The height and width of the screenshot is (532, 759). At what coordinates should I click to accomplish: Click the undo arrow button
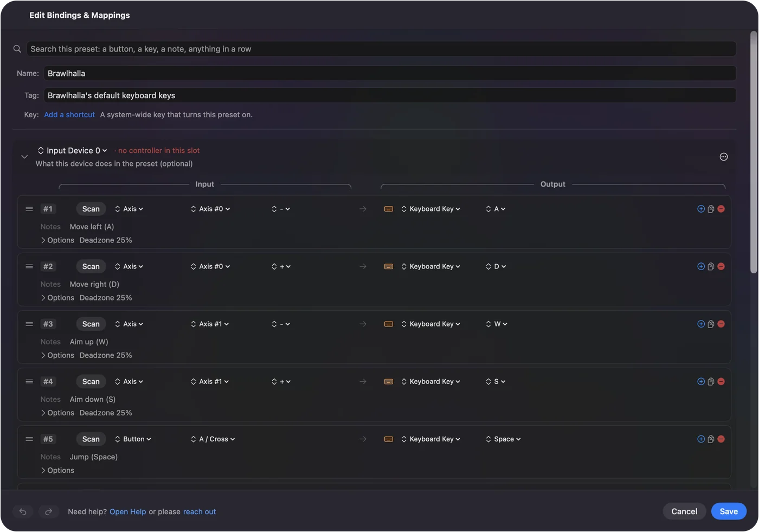(x=23, y=511)
